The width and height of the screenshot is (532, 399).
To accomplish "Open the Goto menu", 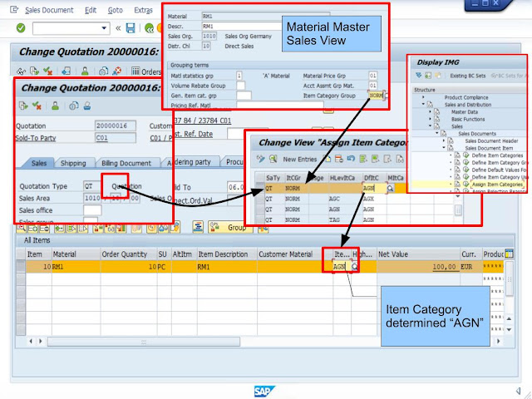I will pyautogui.click(x=116, y=10).
